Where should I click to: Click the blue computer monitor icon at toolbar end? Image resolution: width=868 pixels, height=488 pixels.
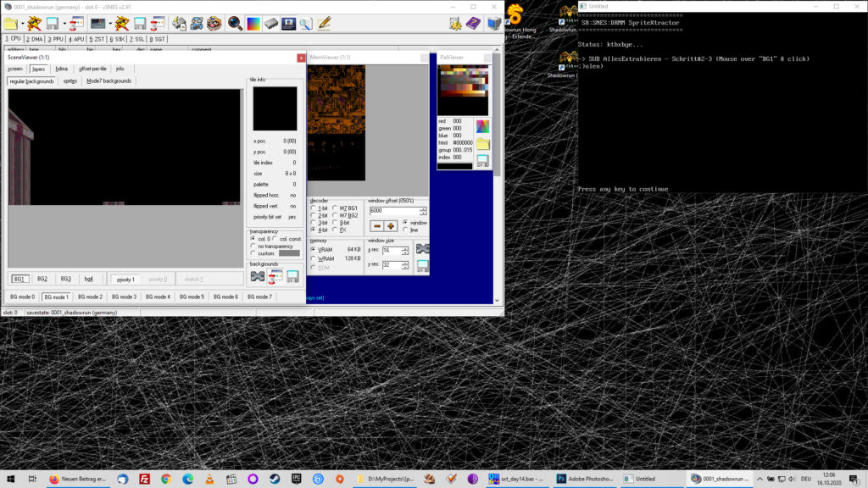tap(494, 23)
